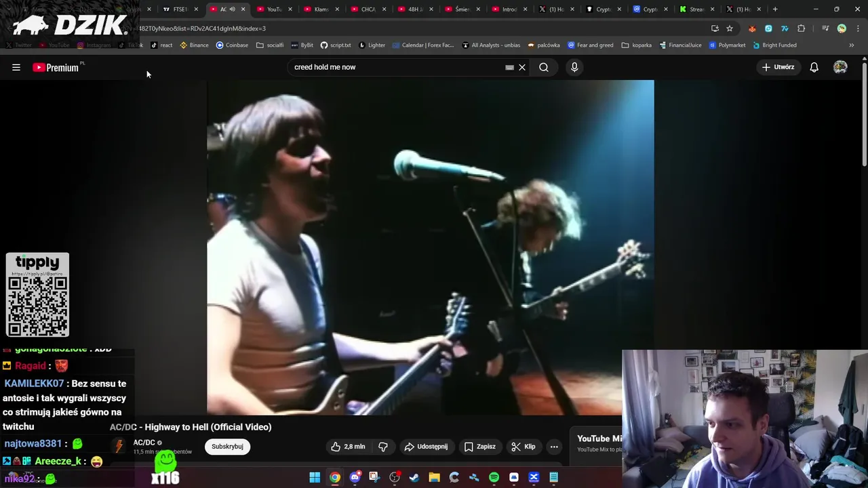
Task: Open the YouTube guide hamburger menu
Action: pos(16,67)
